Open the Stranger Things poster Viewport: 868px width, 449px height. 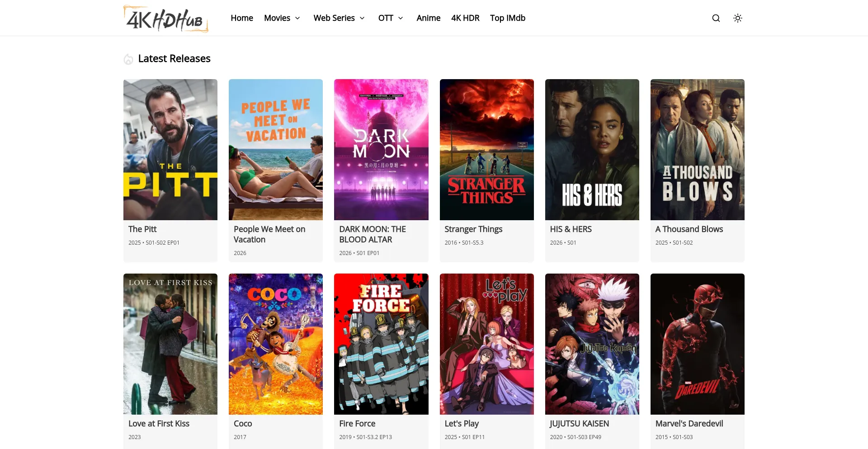pyautogui.click(x=487, y=150)
